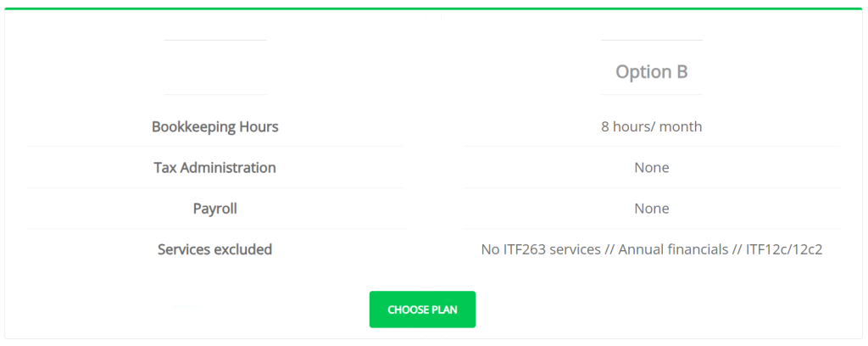This screenshot has height=346, width=868.
Task: Select the Payroll row label
Action: [214, 209]
